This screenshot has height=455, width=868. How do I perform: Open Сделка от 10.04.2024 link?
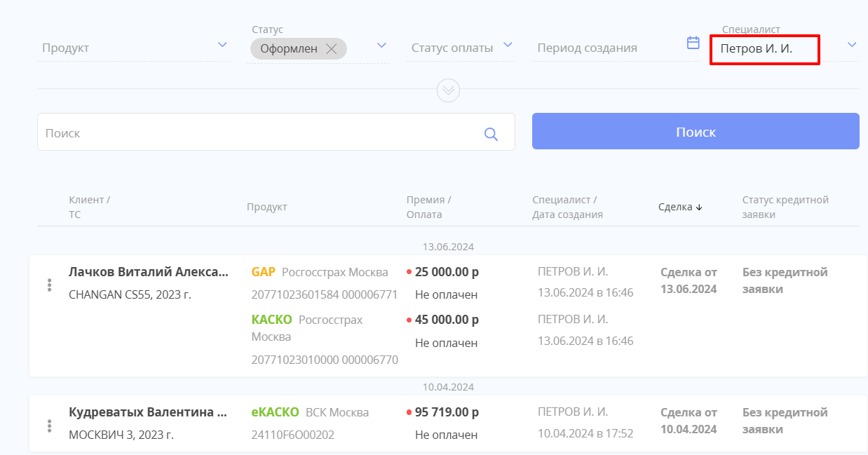coord(689,421)
